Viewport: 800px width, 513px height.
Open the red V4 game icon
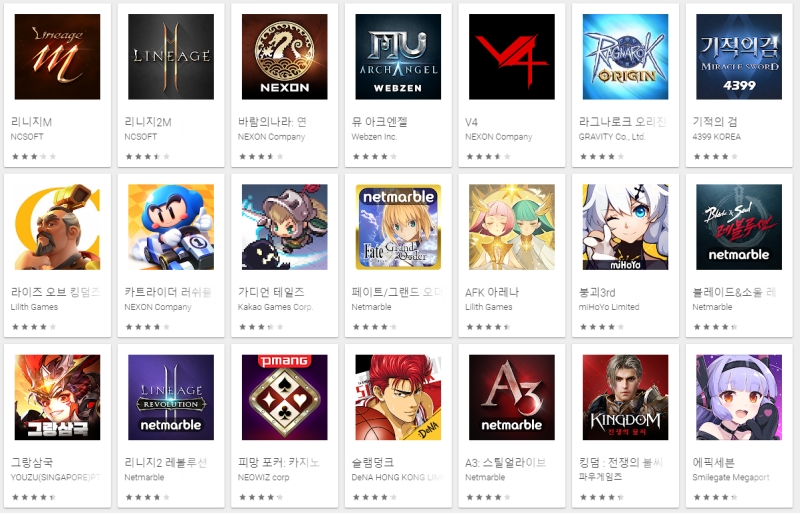tap(512, 57)
